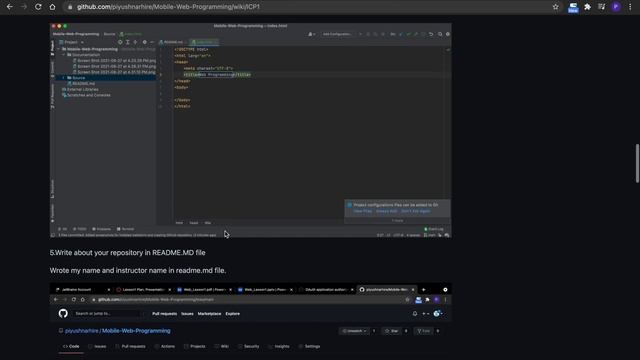Screen dimensions: 640x360
Task: In the GitHub screenshot, click the GitHub octocat logo
Action: [x=63, y=313]
